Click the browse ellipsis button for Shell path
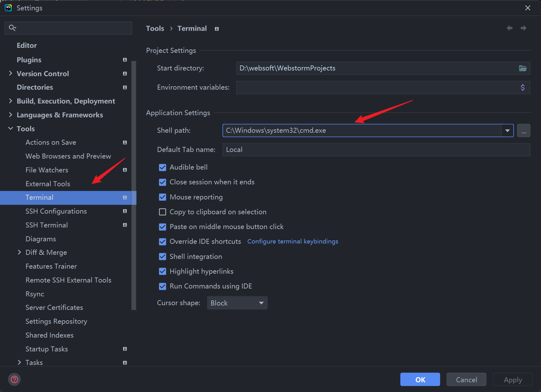This screenshot has height=392, width=541. tap(524, 131)
